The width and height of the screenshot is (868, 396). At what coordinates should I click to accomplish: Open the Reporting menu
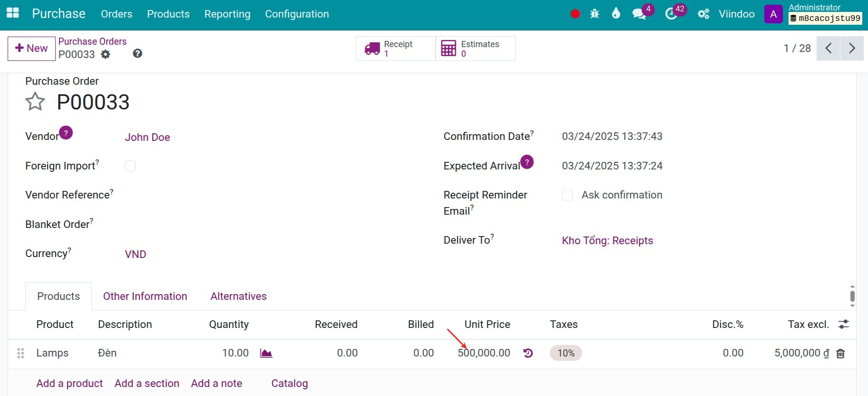pos(227,14)
